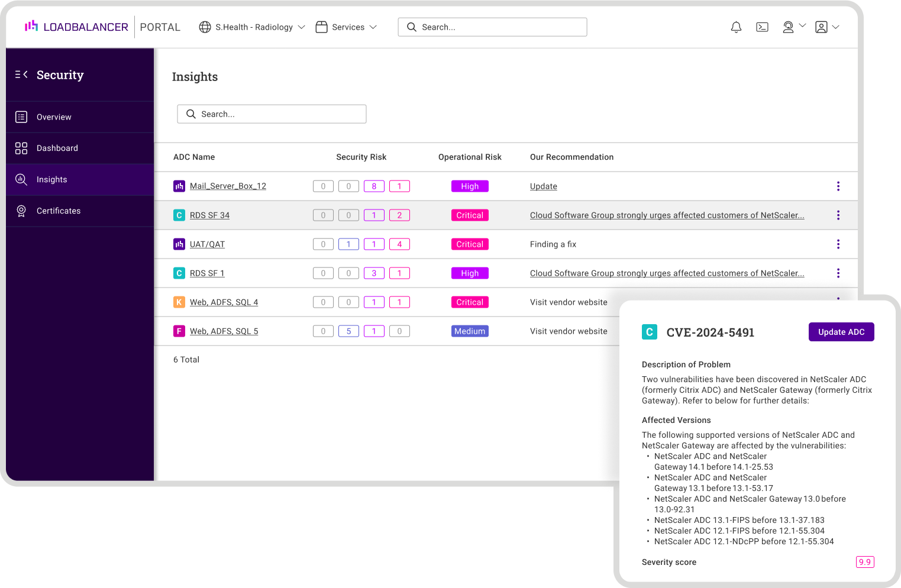Click risk count 8 for Mail_Server_Box_12

coord(374,186)
